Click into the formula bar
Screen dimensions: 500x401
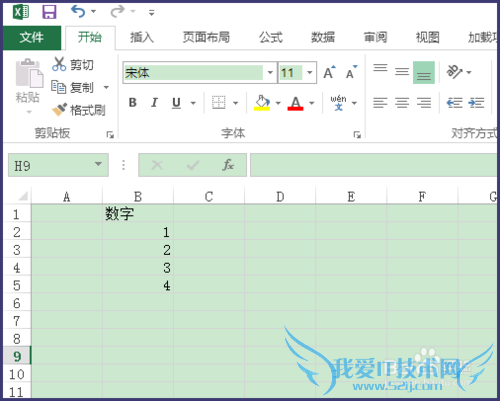(373, 165)
